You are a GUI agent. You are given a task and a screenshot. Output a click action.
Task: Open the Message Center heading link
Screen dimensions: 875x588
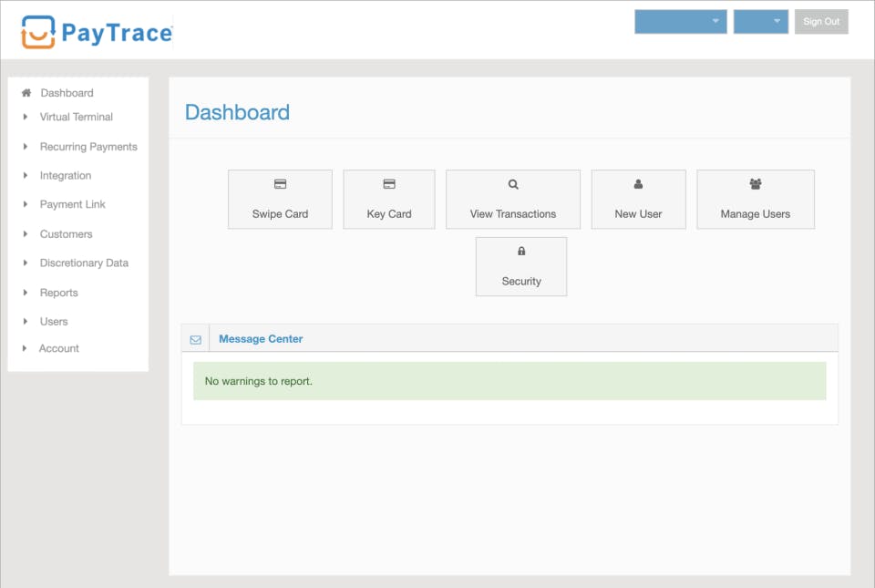261,339
